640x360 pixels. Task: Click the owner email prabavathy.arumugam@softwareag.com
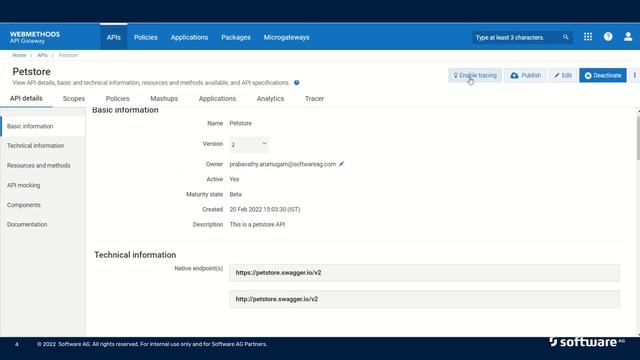point(282,164)
